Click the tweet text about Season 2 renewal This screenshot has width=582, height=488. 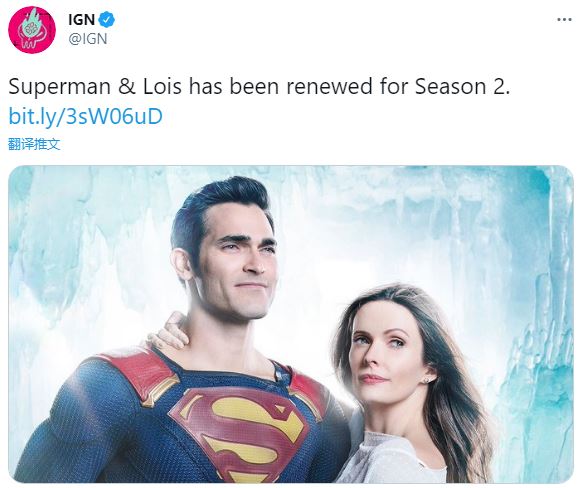(259, 86)
